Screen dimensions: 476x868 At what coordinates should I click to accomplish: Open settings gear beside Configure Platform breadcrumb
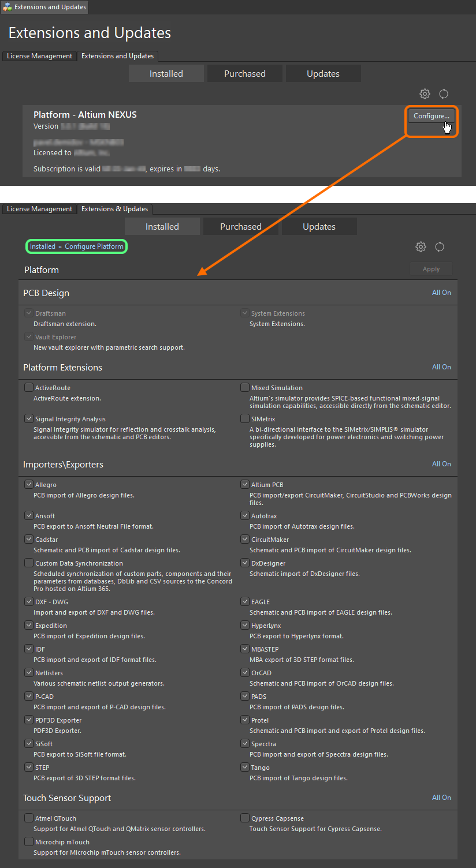pyautogui.click(x=421, y=247)
